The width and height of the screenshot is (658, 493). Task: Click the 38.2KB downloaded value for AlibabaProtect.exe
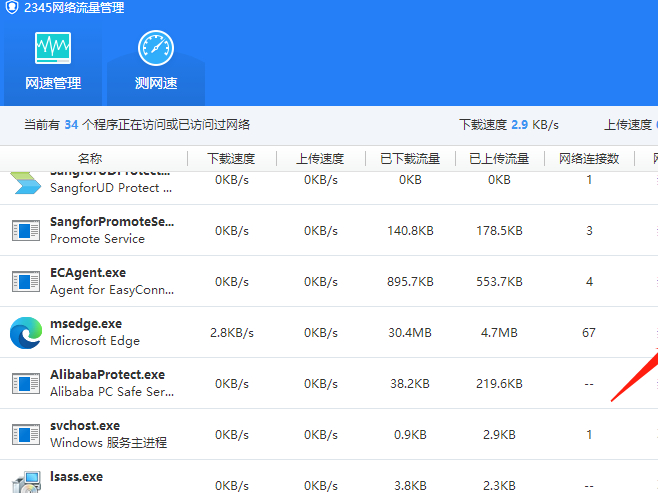(x=410, y=384)
